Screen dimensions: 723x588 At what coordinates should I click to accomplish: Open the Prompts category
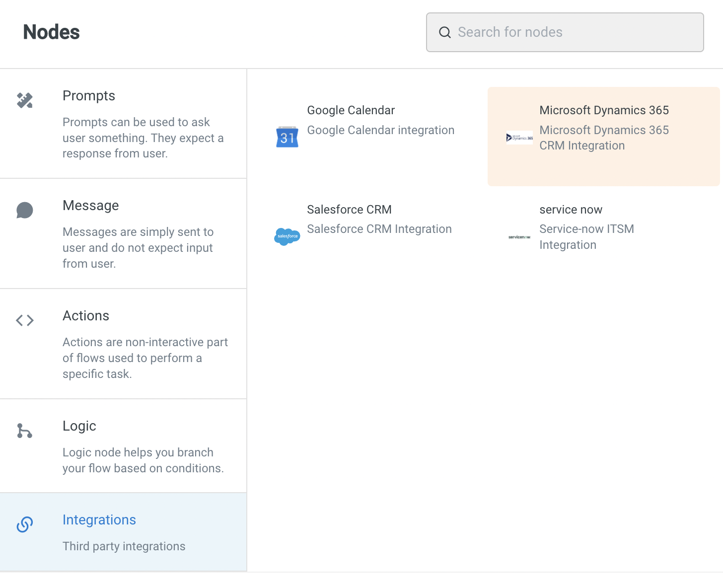click(x=123, y=124)
